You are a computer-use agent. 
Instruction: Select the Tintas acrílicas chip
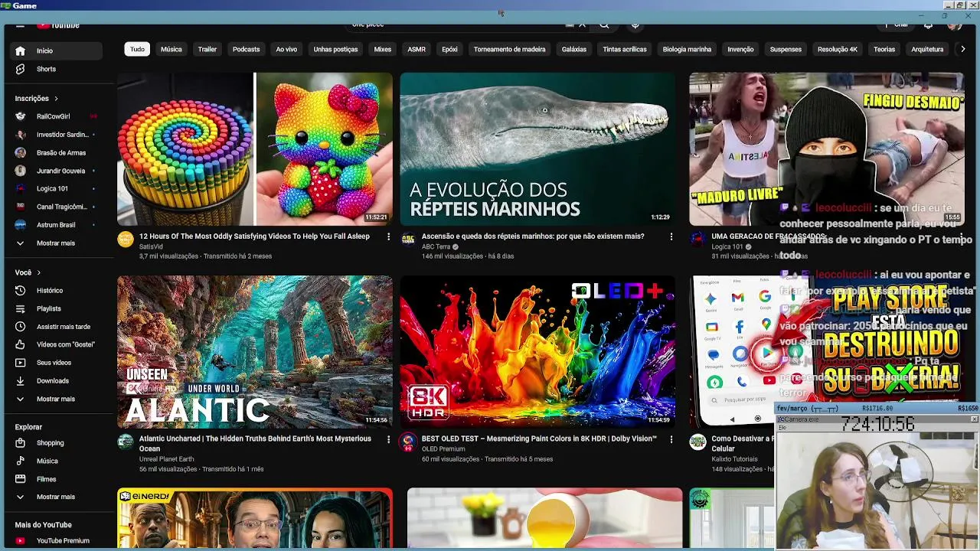[x=625, y=49]
